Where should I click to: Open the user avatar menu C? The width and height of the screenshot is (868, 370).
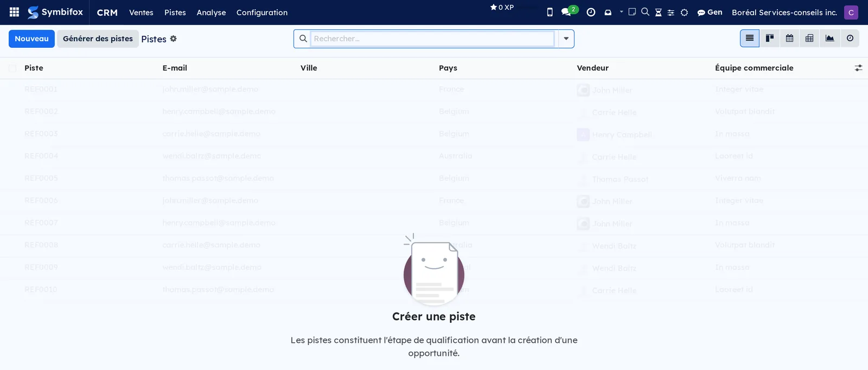(x=851, y=12)
